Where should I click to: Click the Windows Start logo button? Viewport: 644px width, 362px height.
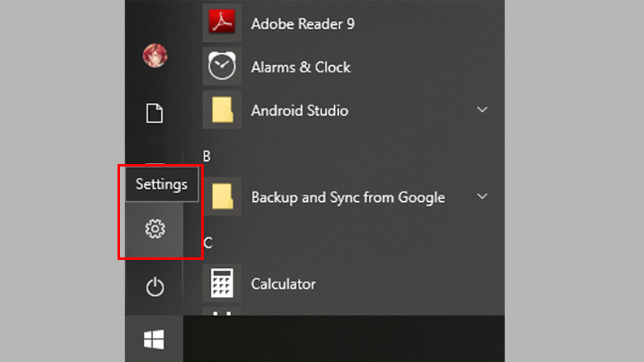point(154,339)
